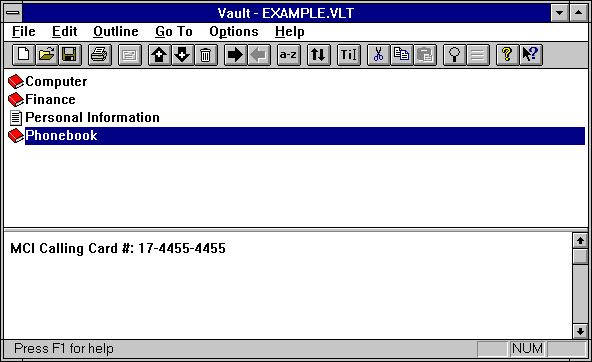This screenshot has height=362, width=592.
Task: Click the 'Press F1 for help' status text
Action: point(63,348)
